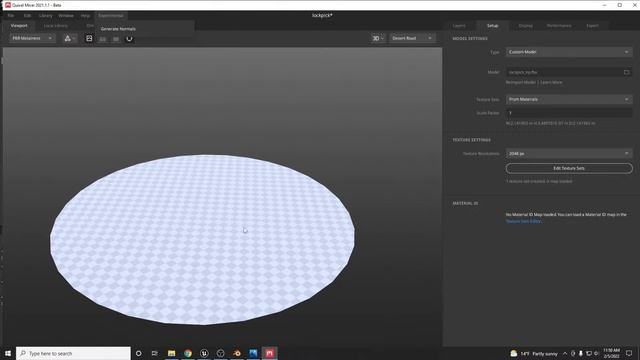Open the Texture Resolution dropdown

569,154
